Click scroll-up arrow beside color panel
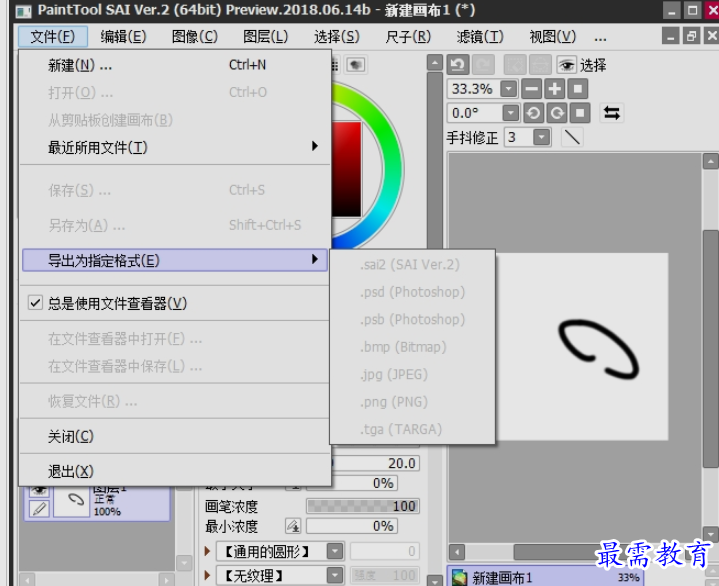 435,62
